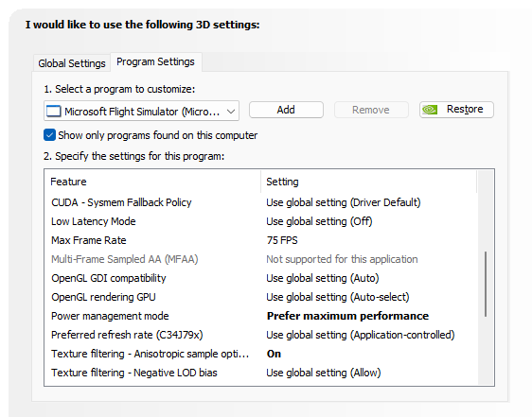Change the OpenGL rendering GPU setting
Screen dimensions: 532x417
[x=338, y=297]
